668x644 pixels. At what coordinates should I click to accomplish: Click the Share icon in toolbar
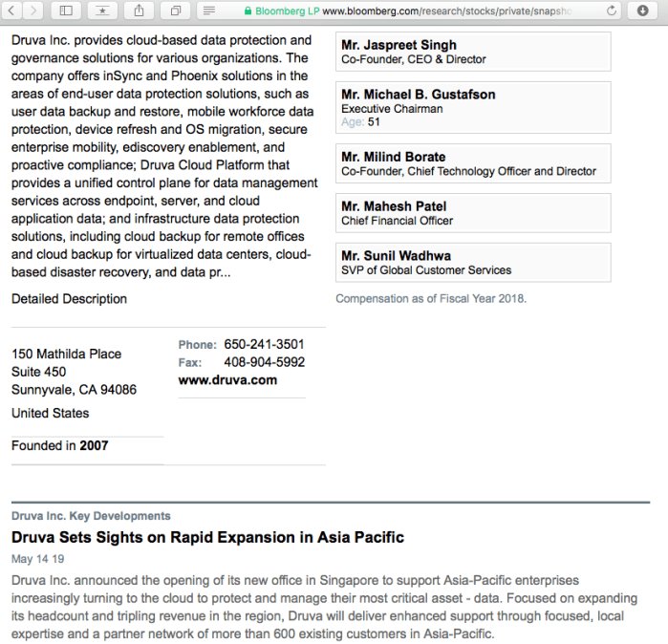tap(140, 11)
